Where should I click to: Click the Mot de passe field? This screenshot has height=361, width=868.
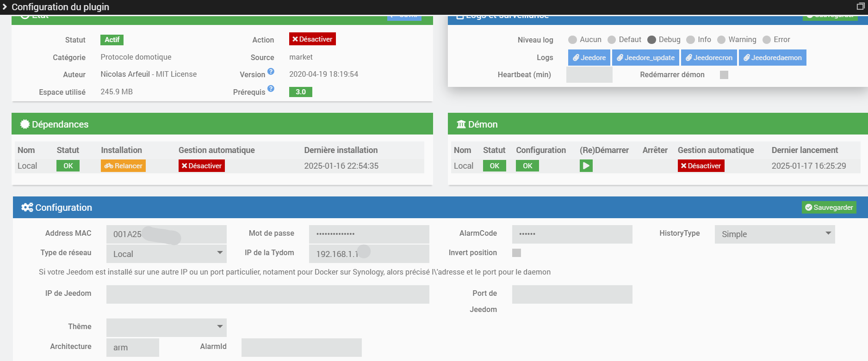point(369,234)
